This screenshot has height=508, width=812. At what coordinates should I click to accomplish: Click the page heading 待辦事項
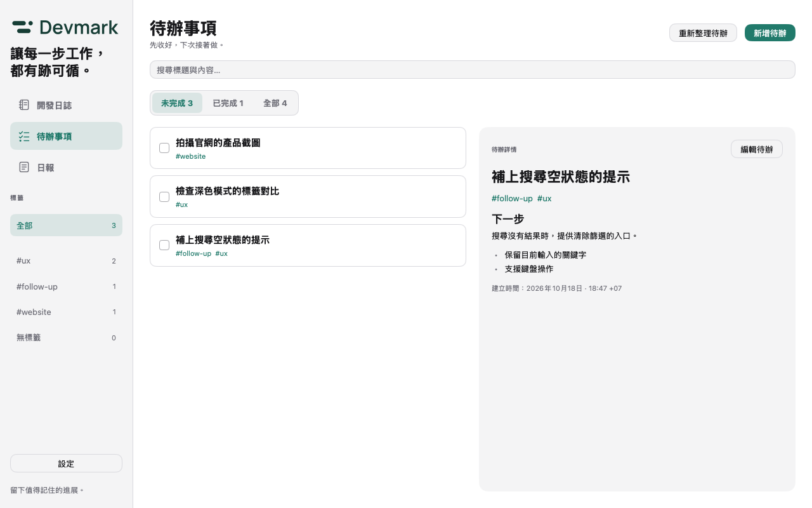(x=183, y=28)
